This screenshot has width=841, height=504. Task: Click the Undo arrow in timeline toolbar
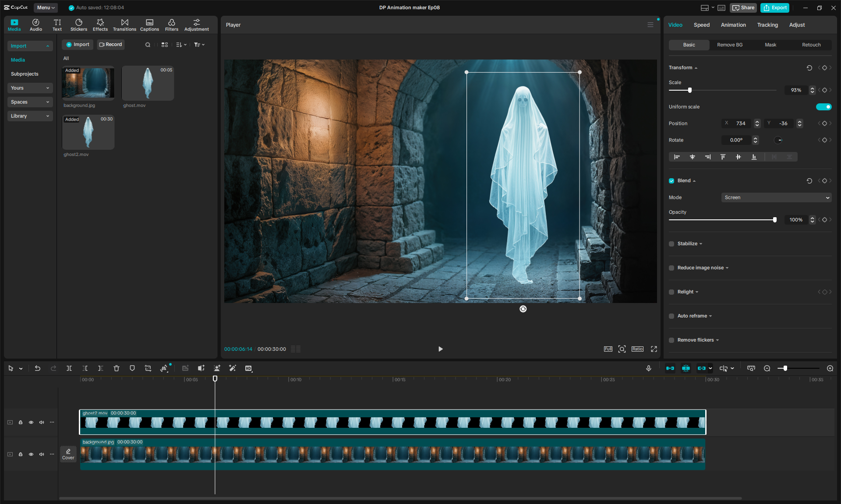point(38,368)
